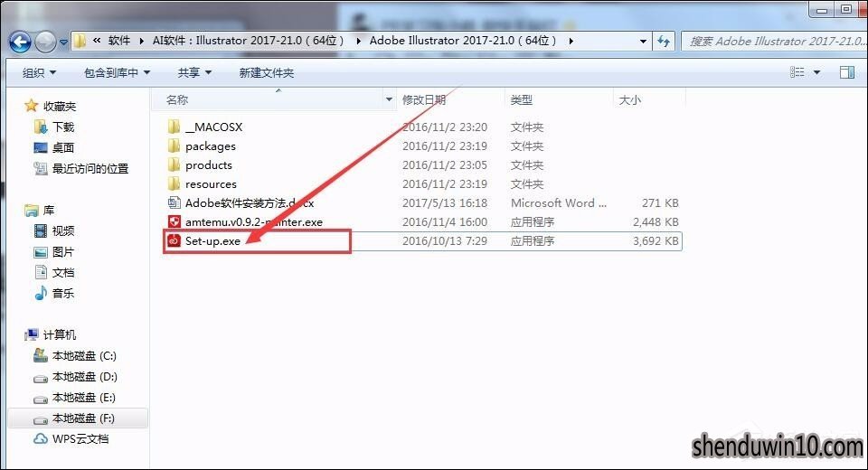The width and height of the screenshot is (868, 470).
Task: Sort by the 修改日期 column header
Action: [x=423, y=99]
